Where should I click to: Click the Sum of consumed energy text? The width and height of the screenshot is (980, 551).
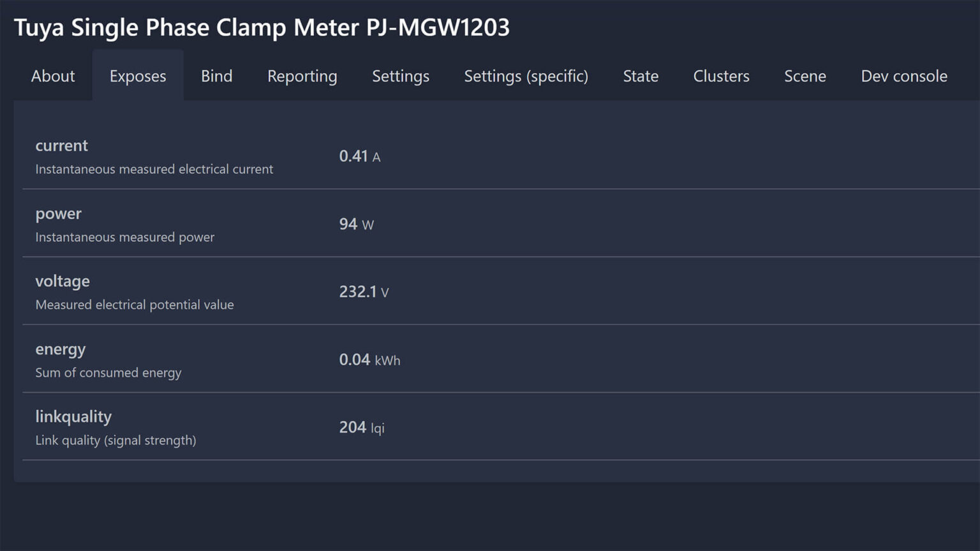108,372
